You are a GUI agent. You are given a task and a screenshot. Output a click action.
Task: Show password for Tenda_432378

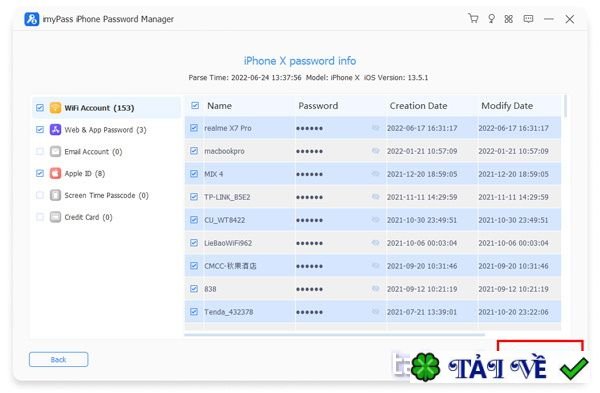pos(375,311)
